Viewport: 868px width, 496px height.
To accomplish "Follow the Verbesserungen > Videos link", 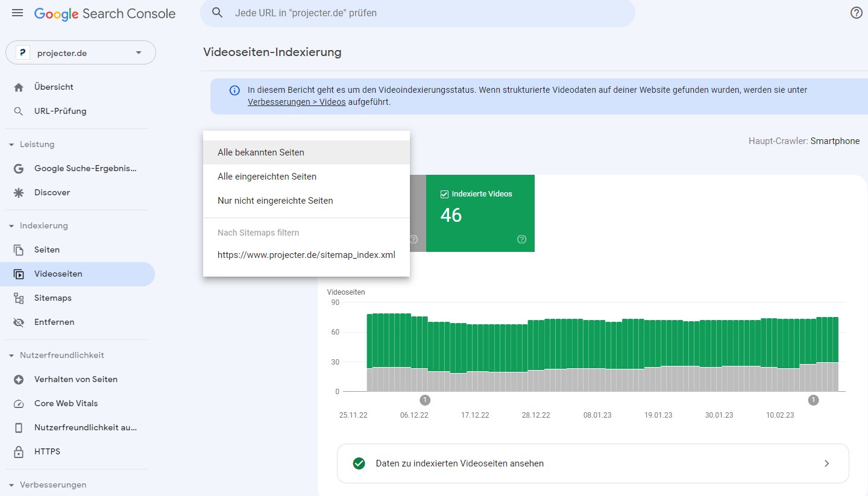I will coord(297,102).
